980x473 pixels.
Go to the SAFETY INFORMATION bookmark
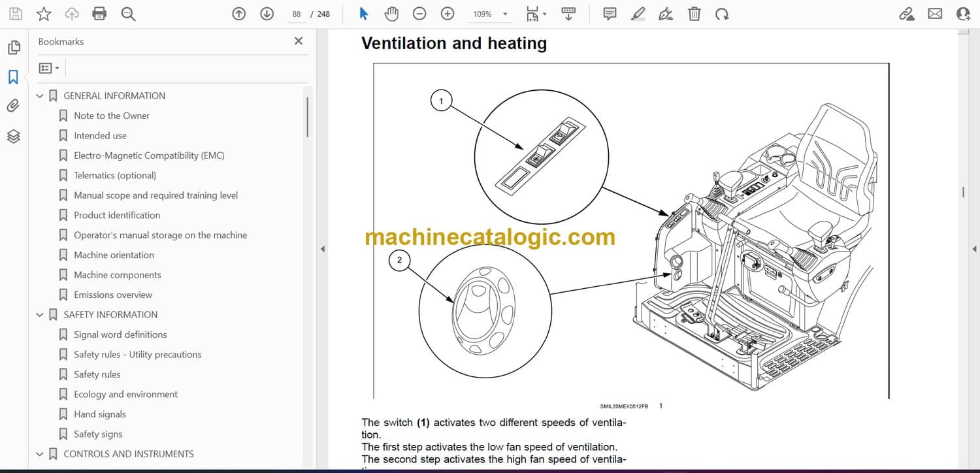point(110,314)
